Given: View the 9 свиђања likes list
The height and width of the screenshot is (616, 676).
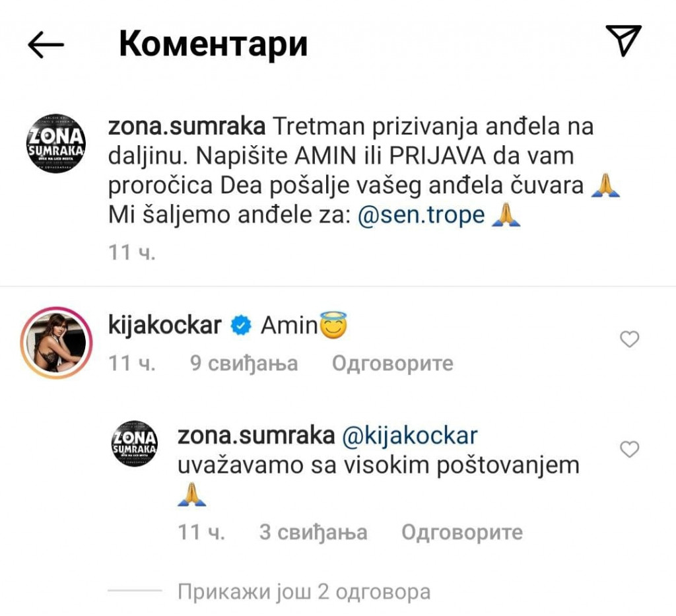Looking at the screenshot, I should pyautogui.click(x=244, y=363).
